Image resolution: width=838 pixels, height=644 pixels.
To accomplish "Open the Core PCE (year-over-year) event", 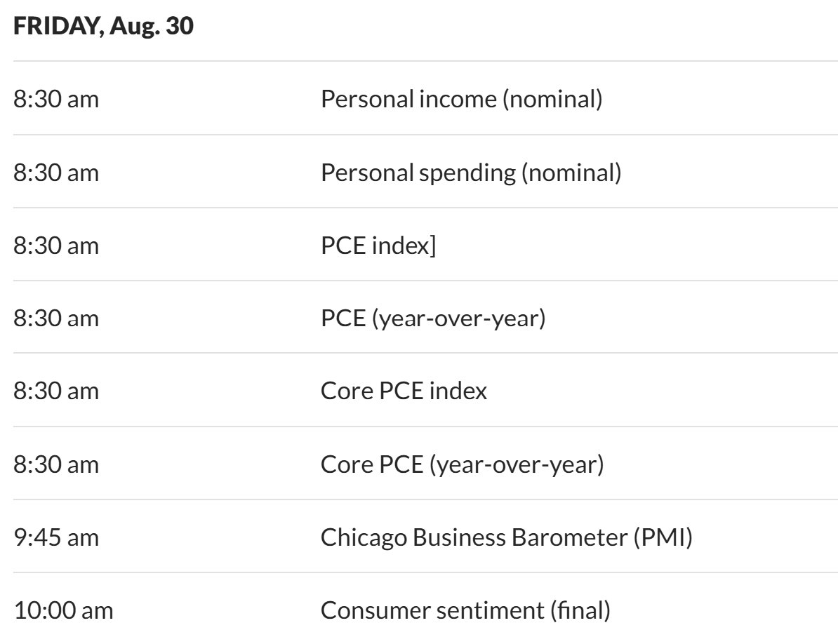I will 462,464.
